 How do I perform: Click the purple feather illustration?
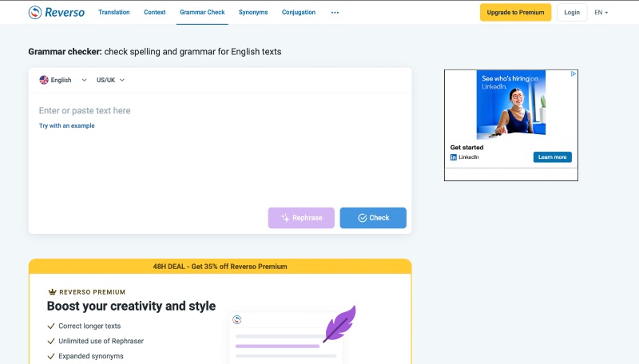(340, 324)
